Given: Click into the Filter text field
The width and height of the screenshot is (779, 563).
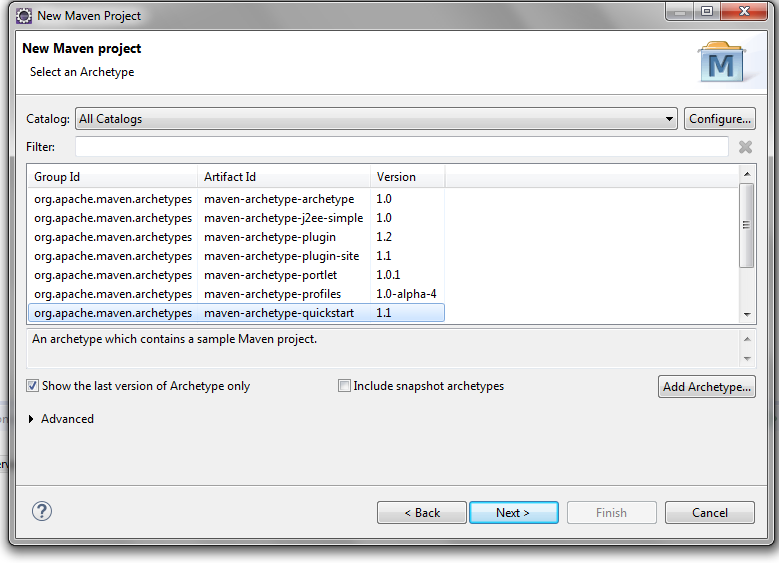Looking at the screenshot, I should click(401, 147).
